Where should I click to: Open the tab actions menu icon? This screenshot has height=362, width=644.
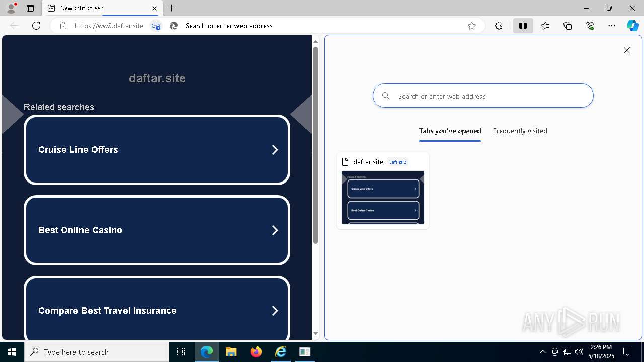[x=30, y=8]
